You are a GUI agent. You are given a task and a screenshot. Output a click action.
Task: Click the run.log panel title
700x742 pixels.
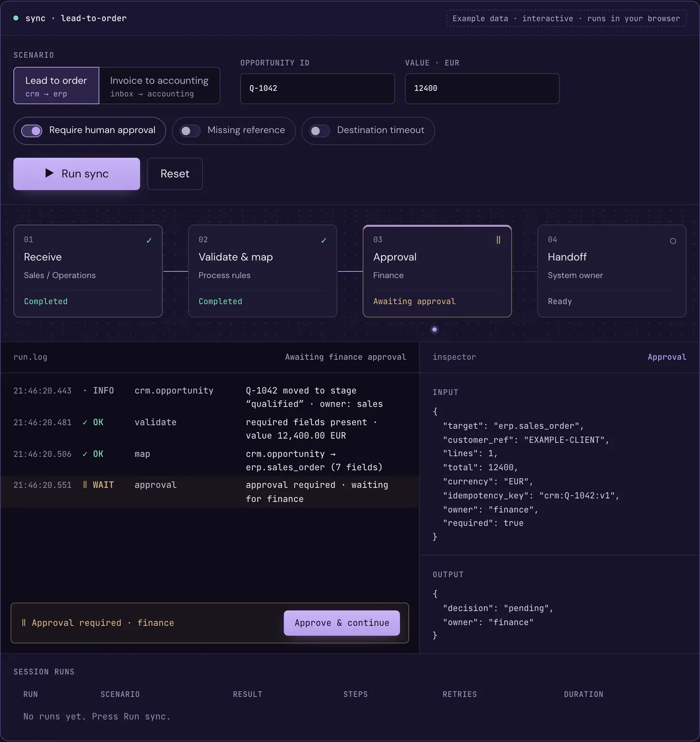click(x=30, y=357)
